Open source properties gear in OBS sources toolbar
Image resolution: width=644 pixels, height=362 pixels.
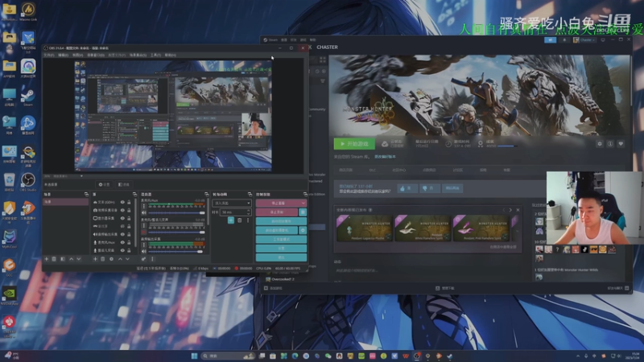click(x=111, y=259)
